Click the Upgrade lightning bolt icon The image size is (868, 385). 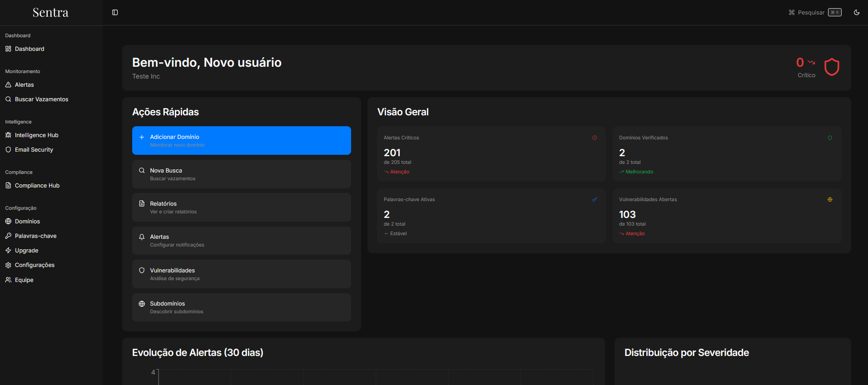tap(8, 251)
